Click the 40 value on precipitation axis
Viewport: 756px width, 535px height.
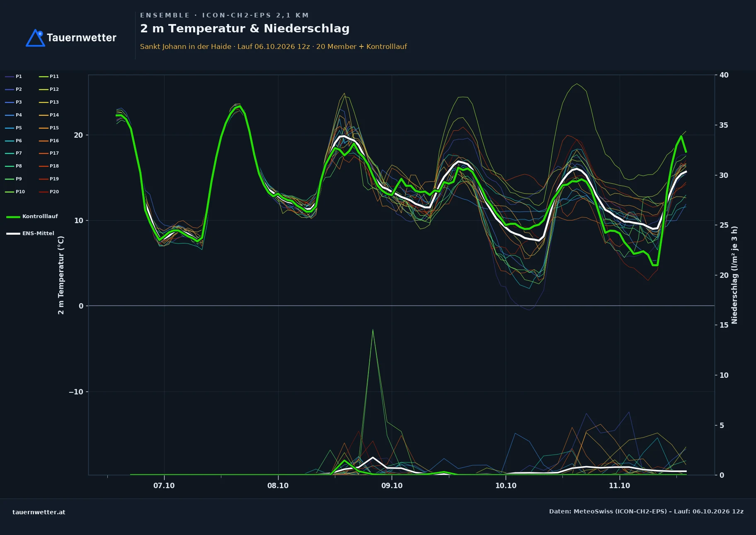[724, 75]
